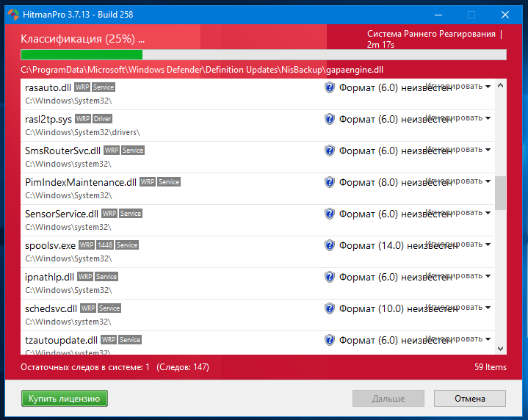Click shield icon for ipnathlp.dll
The height and width of the screenshot is (420, 528).
(x=329, y=277)
